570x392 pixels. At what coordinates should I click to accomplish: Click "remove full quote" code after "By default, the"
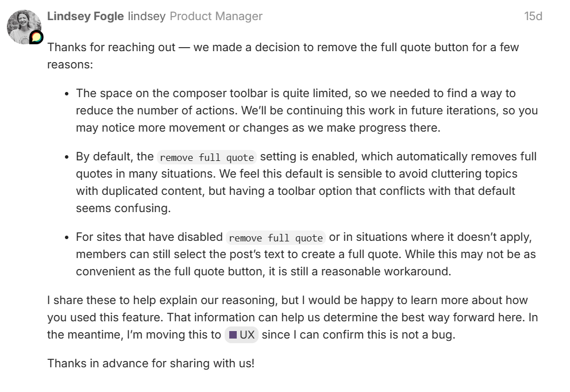tap(207, 157)
